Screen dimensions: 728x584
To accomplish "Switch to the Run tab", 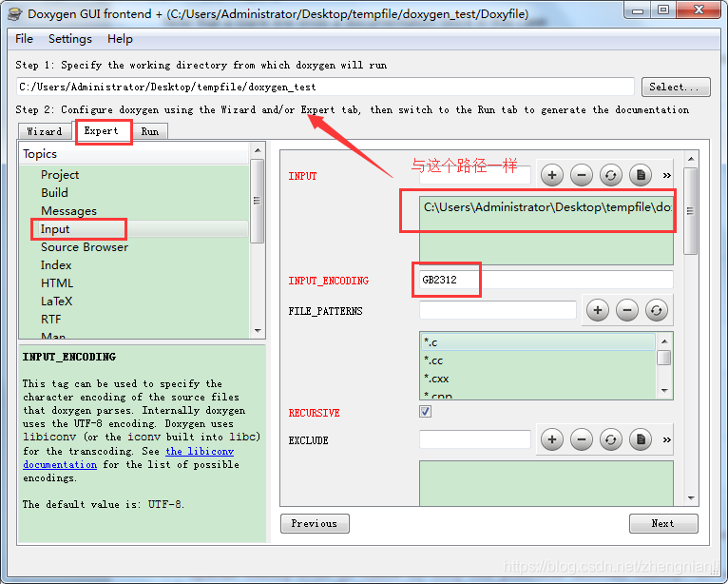I will pos(150,131).
